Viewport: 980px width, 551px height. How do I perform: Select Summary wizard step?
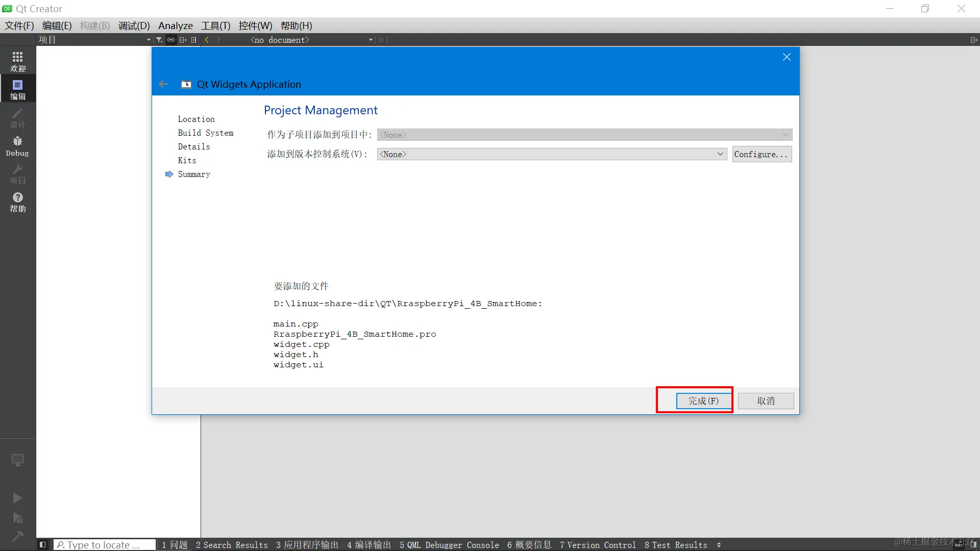point(194,174)
